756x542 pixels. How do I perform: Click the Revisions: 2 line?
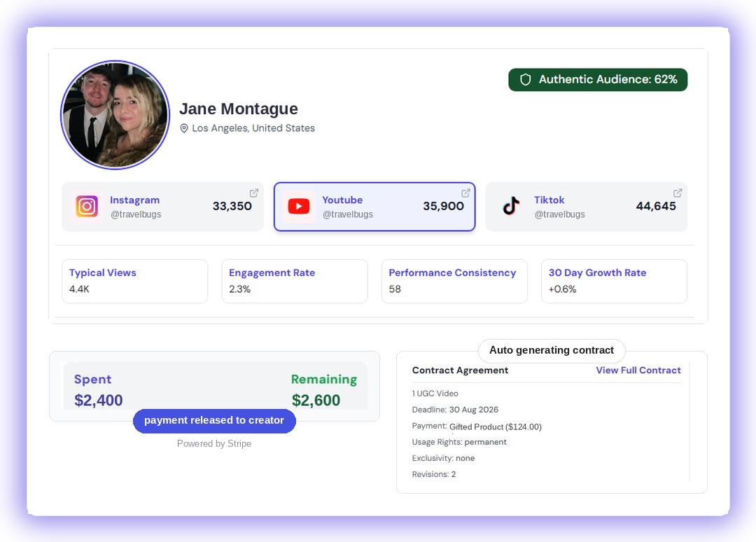tap(434, 475)
